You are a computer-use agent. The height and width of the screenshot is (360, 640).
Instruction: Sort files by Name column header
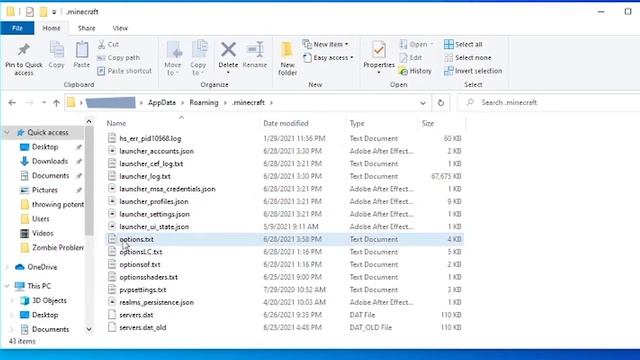(x=116, y=123)
